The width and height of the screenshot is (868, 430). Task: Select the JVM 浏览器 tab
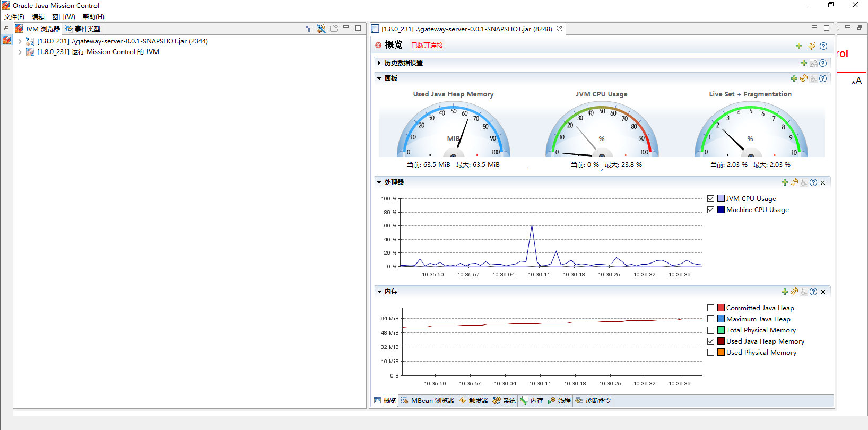38,29
